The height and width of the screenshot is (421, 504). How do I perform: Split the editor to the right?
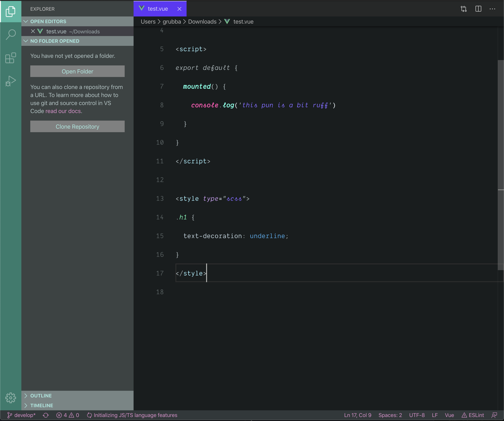pyautogui.click(x=478, y=9)
